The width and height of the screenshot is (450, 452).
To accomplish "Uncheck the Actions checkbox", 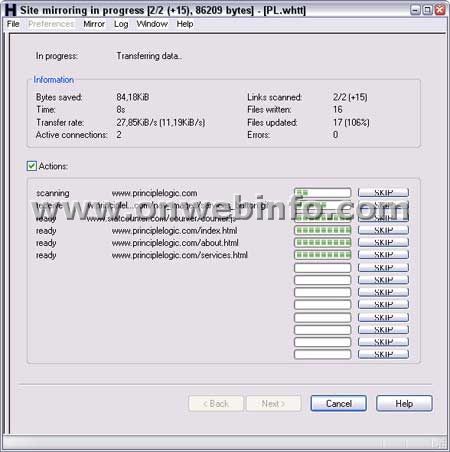I will click(x=32, y=166).
